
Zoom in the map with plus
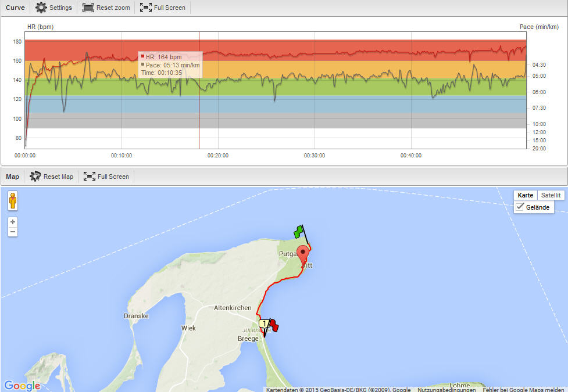tap(13, 222)
